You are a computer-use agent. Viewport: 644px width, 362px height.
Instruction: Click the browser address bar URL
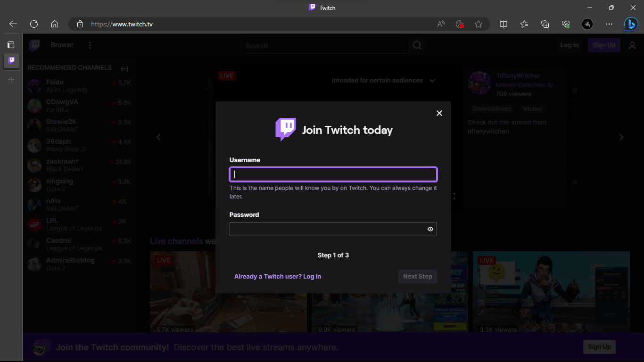[x=122, y=24]
